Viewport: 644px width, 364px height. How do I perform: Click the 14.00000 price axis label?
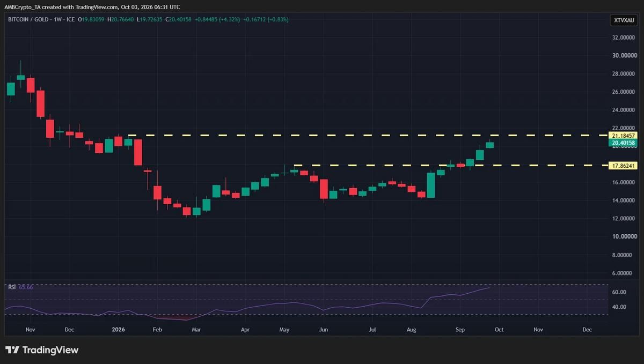click(624, 200)
